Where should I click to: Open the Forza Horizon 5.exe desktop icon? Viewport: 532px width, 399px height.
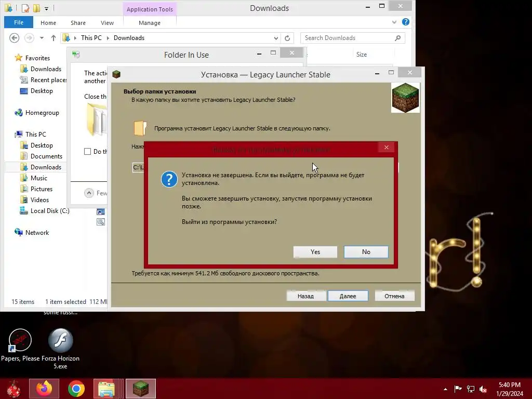tap(60, 348)
